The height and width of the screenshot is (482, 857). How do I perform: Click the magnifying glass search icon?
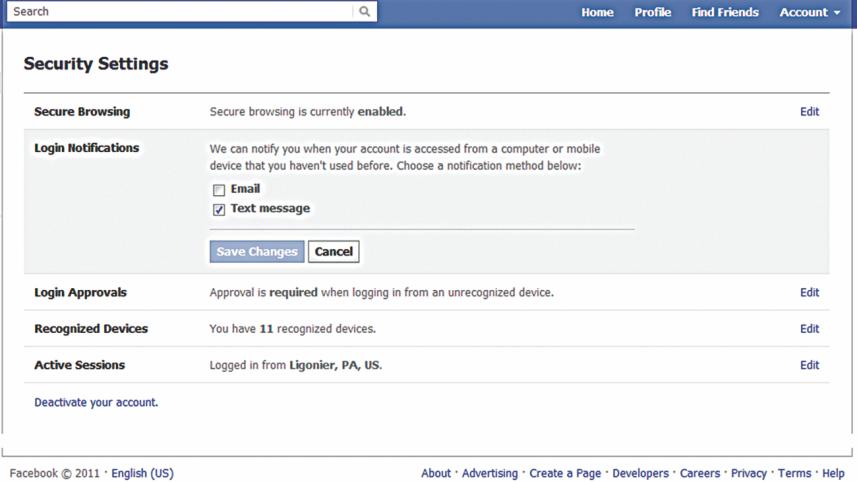(x=365, y=12)
